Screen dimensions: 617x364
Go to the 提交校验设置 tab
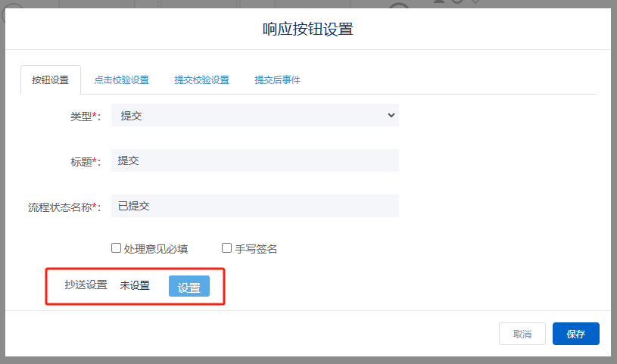pyautogui.click(x=201, y=79)
